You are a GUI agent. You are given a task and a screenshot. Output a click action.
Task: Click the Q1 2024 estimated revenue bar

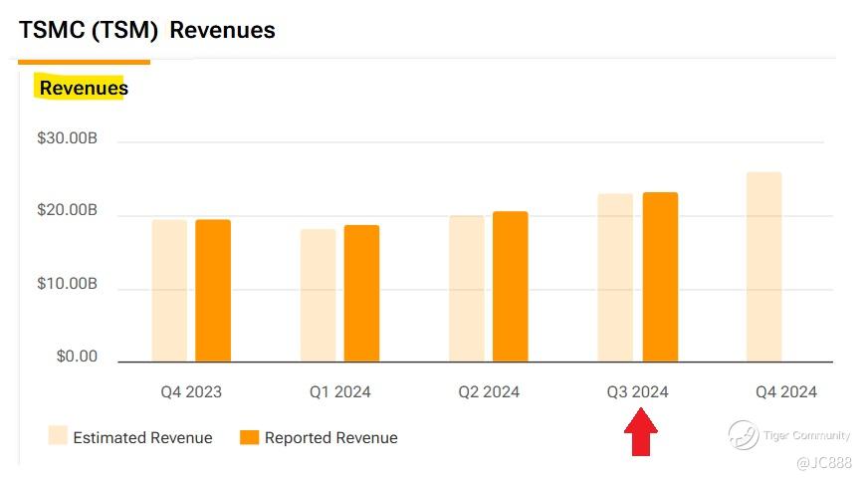[319, 295]
